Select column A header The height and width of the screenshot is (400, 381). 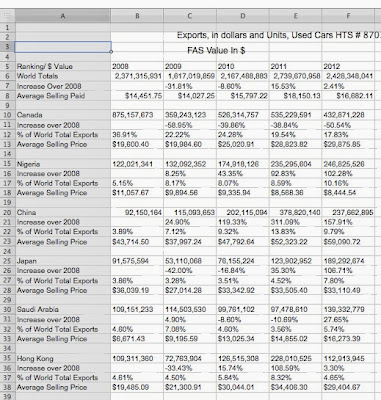[x=63, y=16]
